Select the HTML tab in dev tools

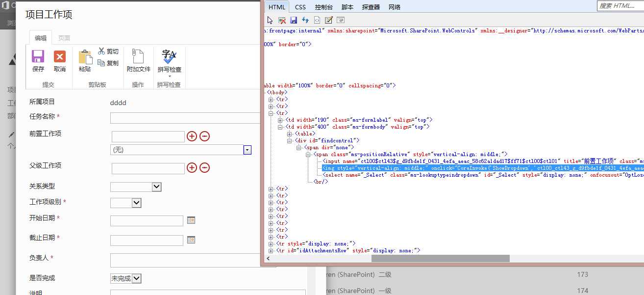tap(277, 7)
